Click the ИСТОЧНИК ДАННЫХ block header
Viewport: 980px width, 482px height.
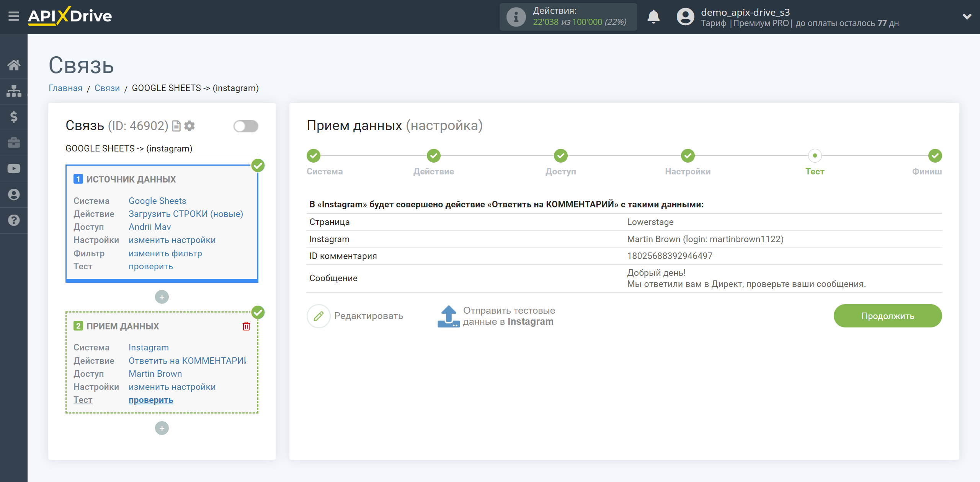pos(131,179)
